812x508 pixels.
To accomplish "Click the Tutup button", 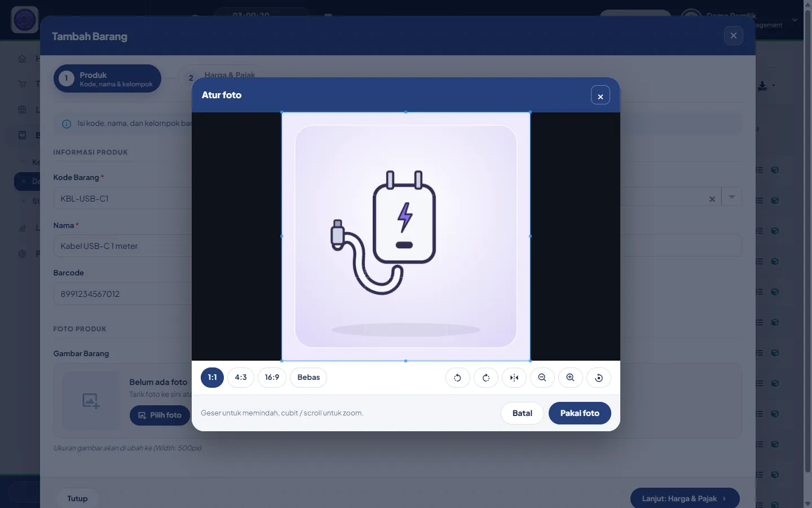I will (77, 499).
